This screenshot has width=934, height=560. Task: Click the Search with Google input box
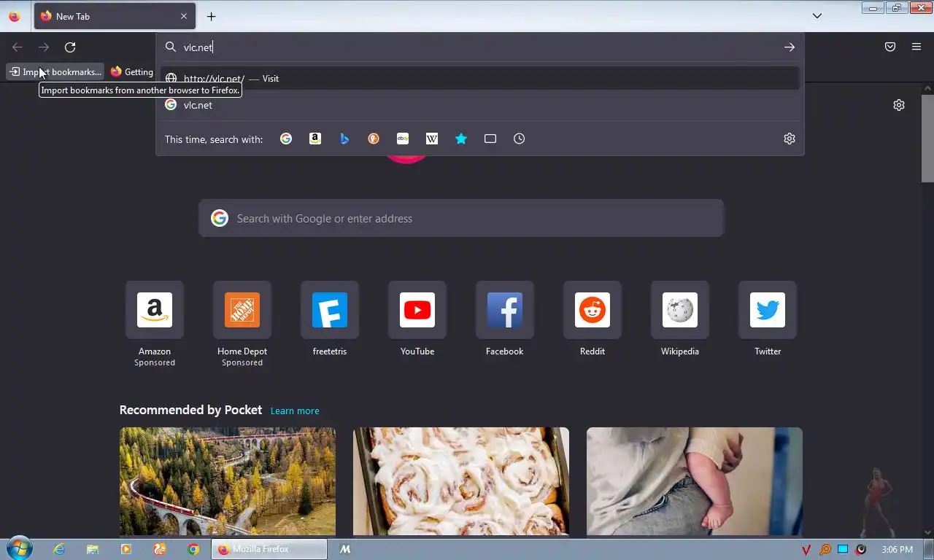[x=461, y=218]
